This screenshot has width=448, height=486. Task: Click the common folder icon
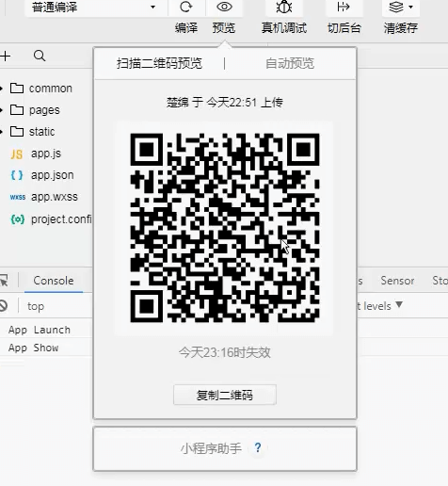click(x=17, y=89)
